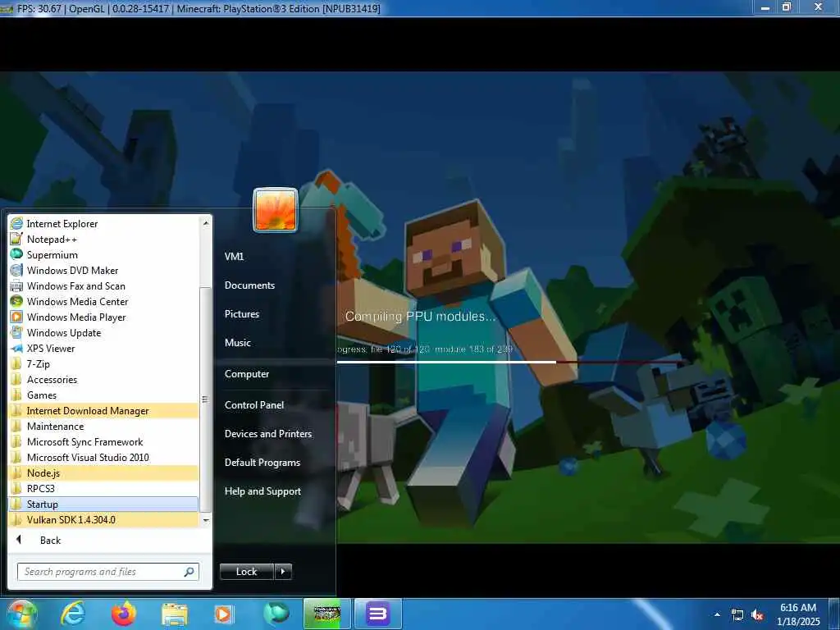
Task: Open Firefox from the taskbar
Action: coord(124,614)
